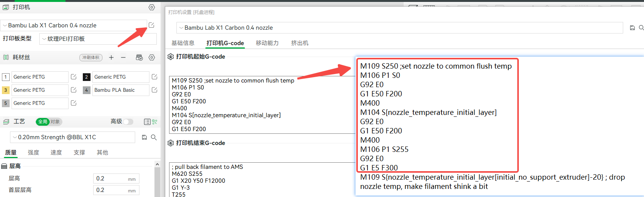Switch to the 基础信息 tab

183,43
